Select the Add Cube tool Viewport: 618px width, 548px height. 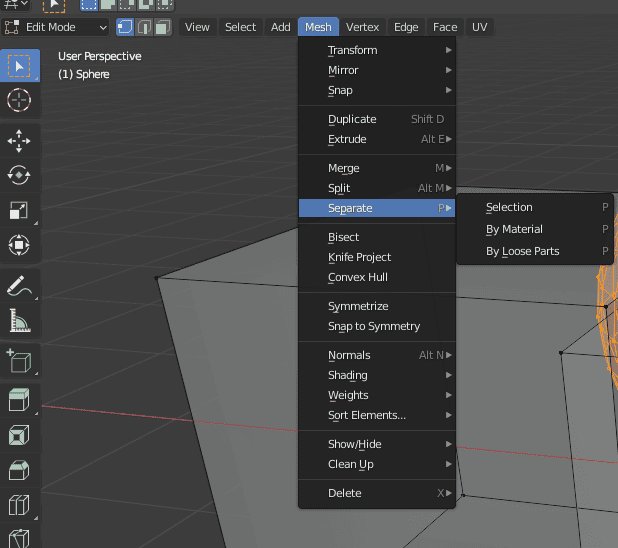click(20, 361)
